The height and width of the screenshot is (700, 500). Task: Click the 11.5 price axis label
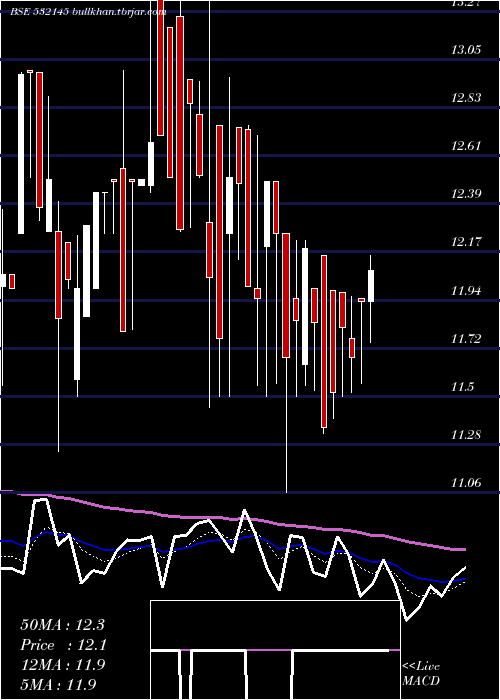pyautogui.click(x=462, y=387)
